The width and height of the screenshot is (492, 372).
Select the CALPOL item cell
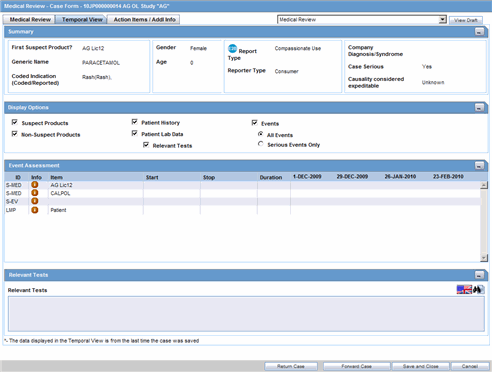(x=60, y=193)
